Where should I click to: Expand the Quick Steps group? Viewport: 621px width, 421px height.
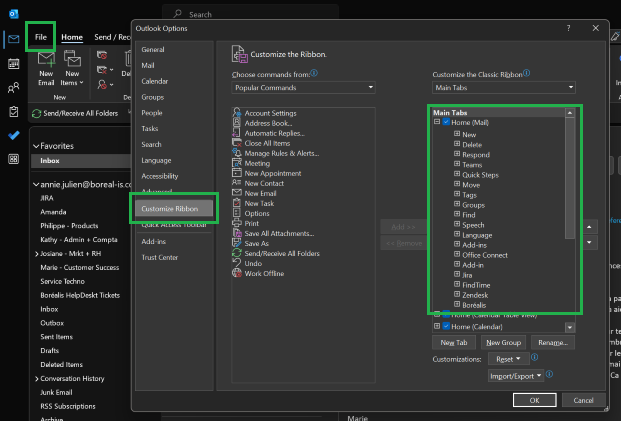tap(457, 174)
